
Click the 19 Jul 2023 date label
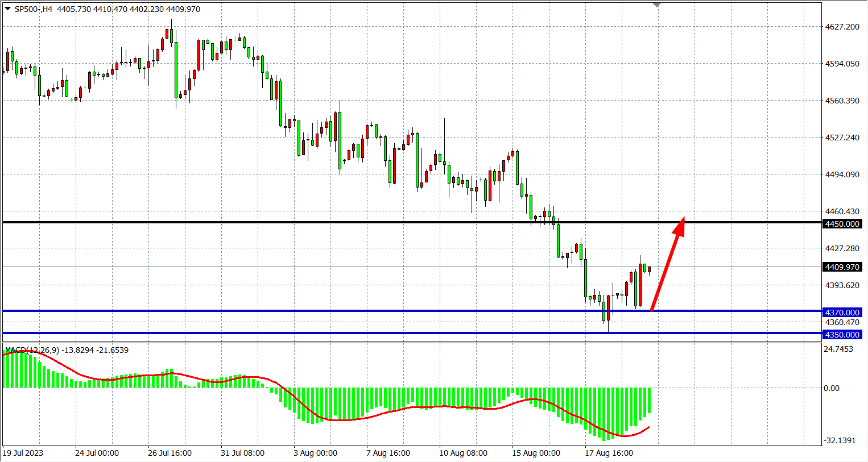coord(23,453)
